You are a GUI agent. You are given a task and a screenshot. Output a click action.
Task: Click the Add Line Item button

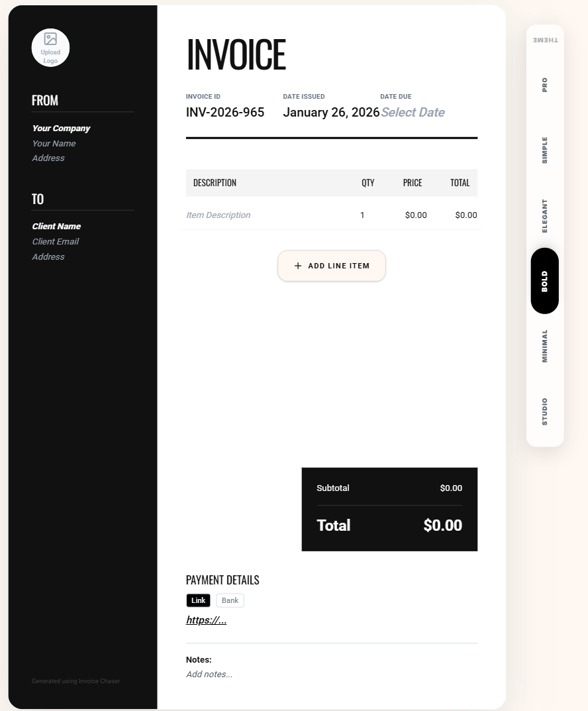[332, 266]
